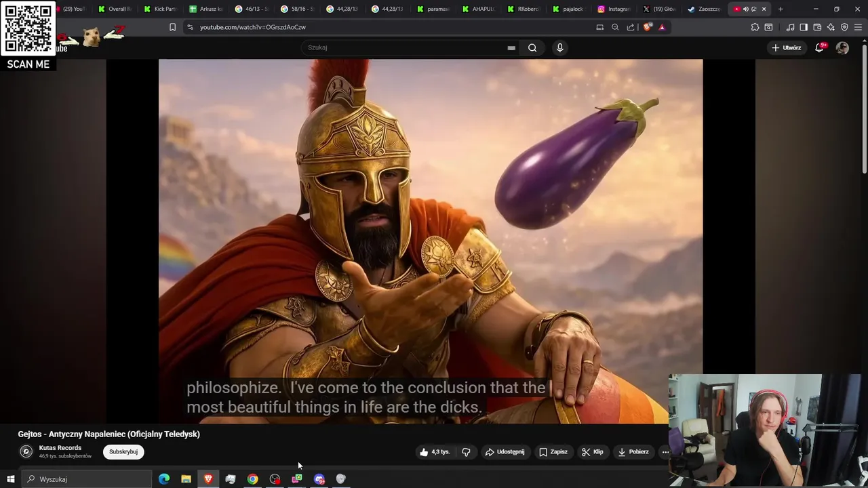Open more actions three-dot menu under video
Viewport: 868px width, 488px height.
(665, 452)
